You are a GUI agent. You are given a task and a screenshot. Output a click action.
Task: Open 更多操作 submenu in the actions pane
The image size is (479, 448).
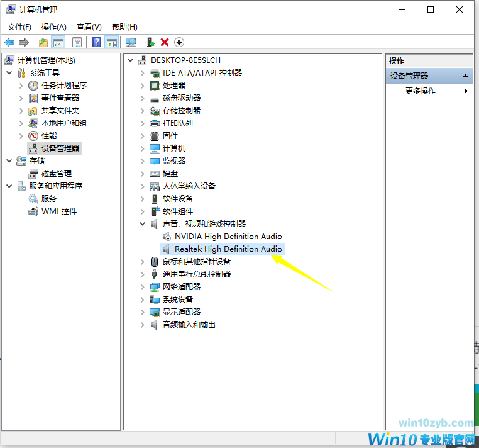click(x=429, y=91)
